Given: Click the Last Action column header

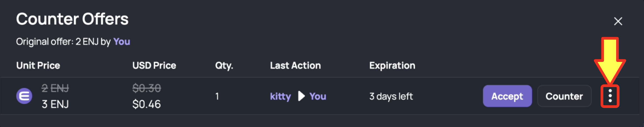Looking at the screenshot, I should [295, 65].
